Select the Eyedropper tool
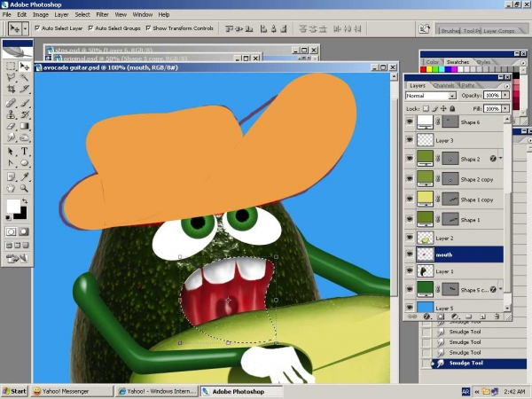 (25, 176)
